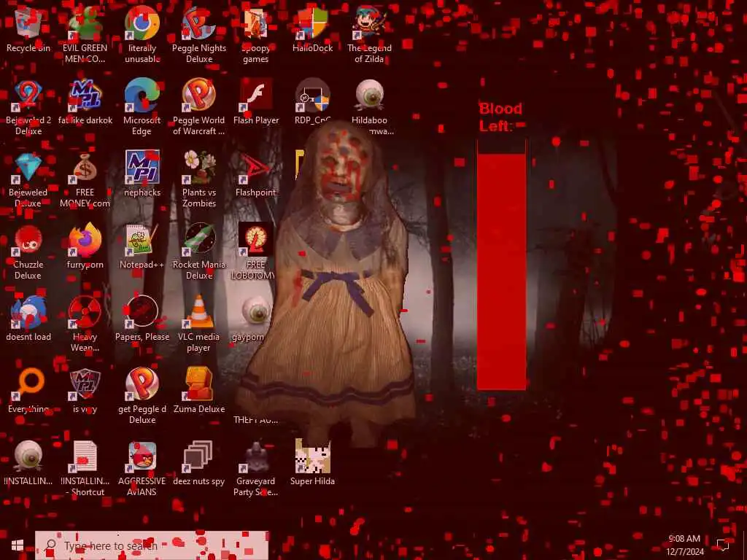This screenshot has height=560, width=747.
Task: Open Peggle World of Warcraft shortcut
Action: (198, 96)
